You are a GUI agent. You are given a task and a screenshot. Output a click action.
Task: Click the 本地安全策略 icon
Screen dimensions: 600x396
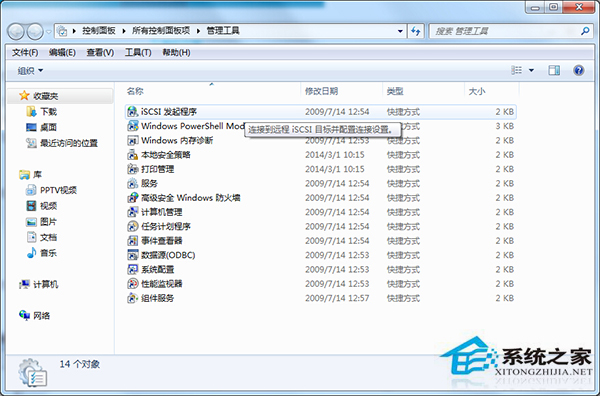point(132,155)
